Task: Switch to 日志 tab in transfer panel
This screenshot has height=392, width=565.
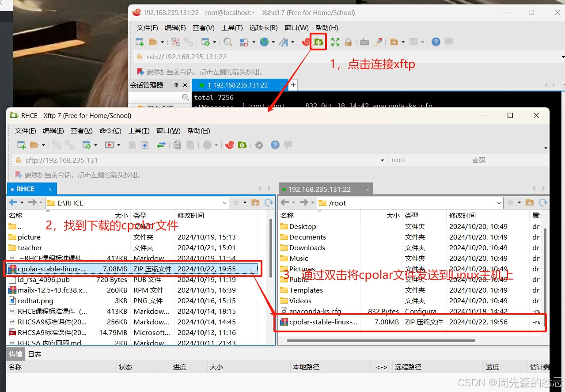Action: [x=34, y=354]
